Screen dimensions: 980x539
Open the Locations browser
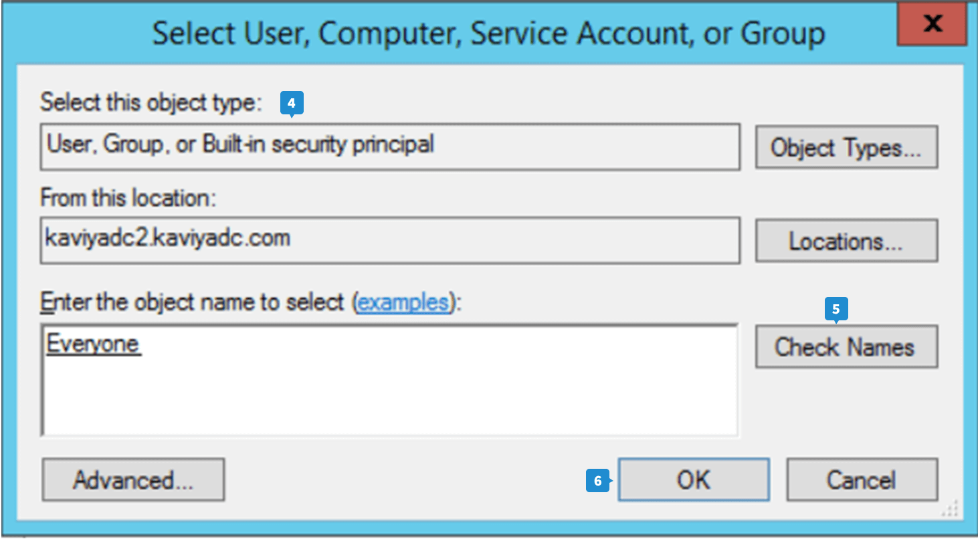[x=846, y=241]
